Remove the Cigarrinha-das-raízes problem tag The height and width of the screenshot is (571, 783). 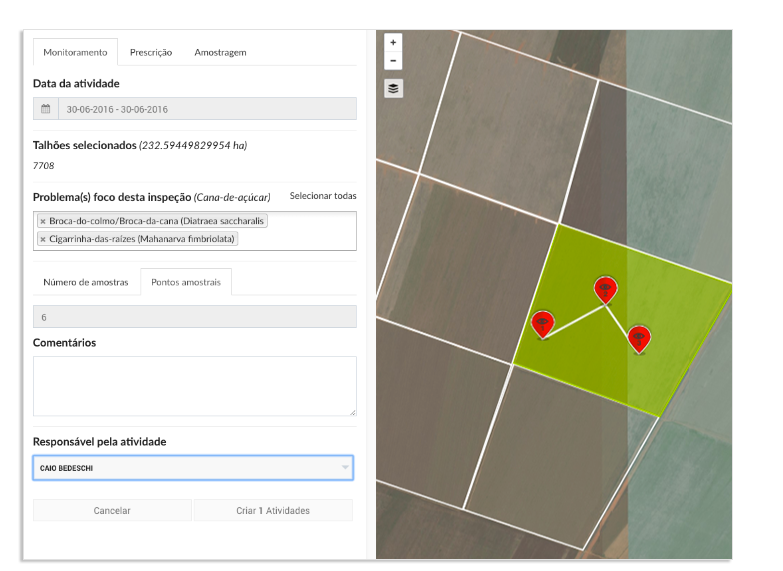(x=43, y=239)
